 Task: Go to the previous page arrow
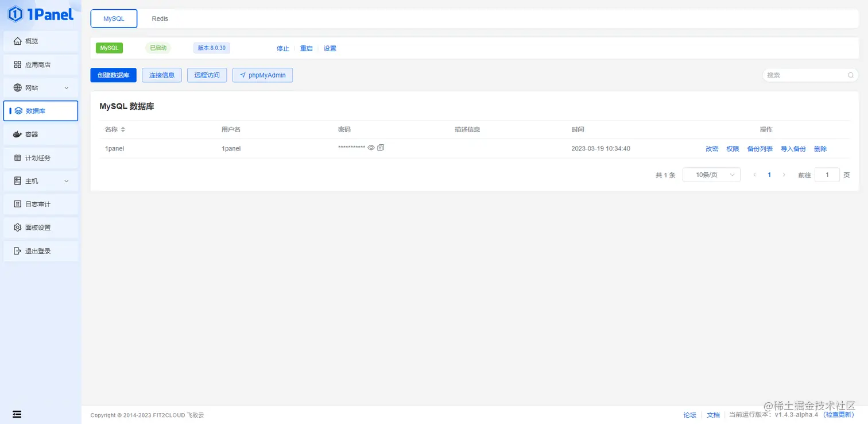pyautogui.click(x=755, y=175)
